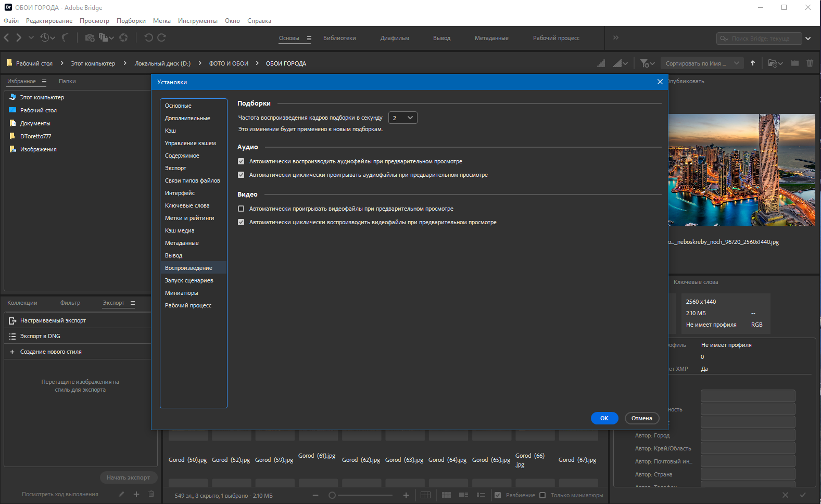Expand the workspace switcher chevron near search
This screenshot has height=504, width=821.
coord(808,38)
